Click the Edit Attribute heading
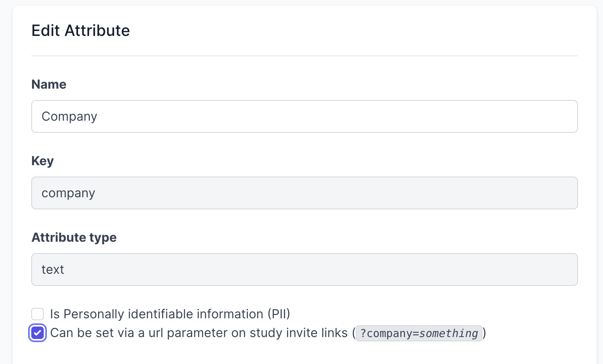 (81, 30)
